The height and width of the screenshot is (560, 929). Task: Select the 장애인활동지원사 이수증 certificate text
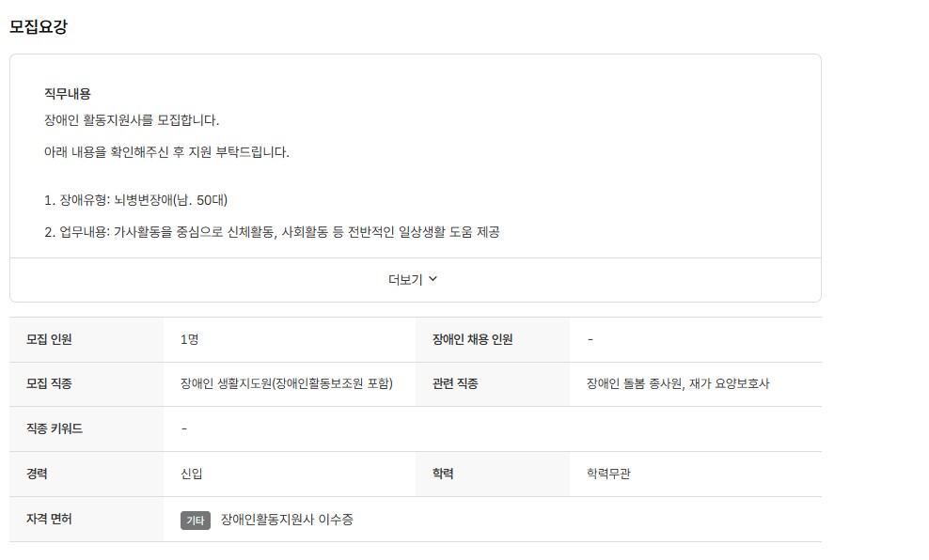(x=287, y=520)
